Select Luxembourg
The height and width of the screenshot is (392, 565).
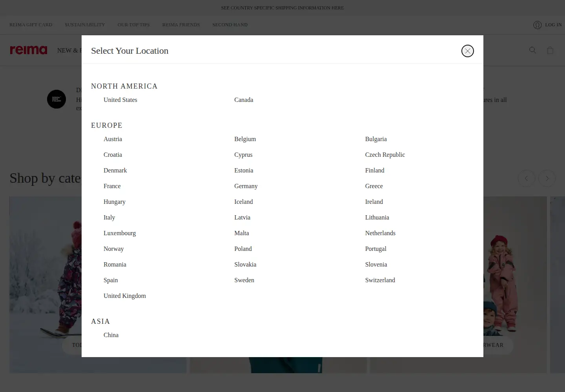click(120, 233)
